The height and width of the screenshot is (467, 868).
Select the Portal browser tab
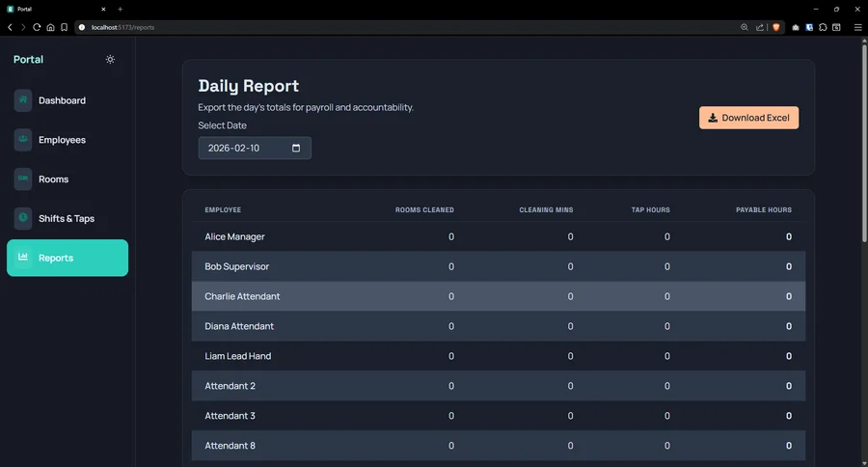click(x=55, y=9)
